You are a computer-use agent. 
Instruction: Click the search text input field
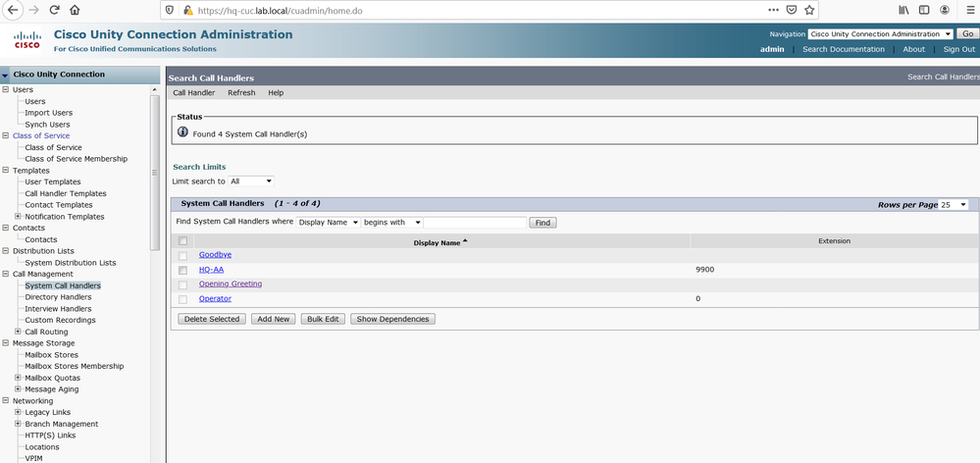point(475,223)
